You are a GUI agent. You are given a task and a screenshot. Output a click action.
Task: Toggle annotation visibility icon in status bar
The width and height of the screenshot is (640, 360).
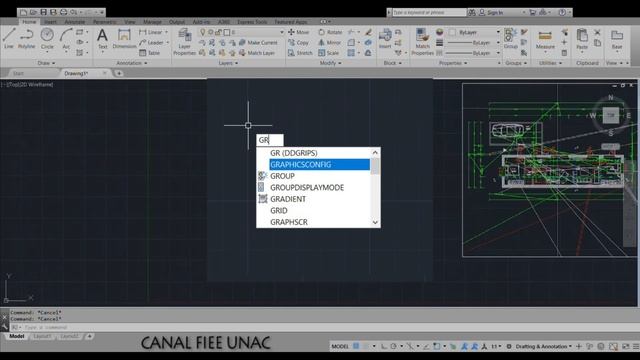[464, 346]
